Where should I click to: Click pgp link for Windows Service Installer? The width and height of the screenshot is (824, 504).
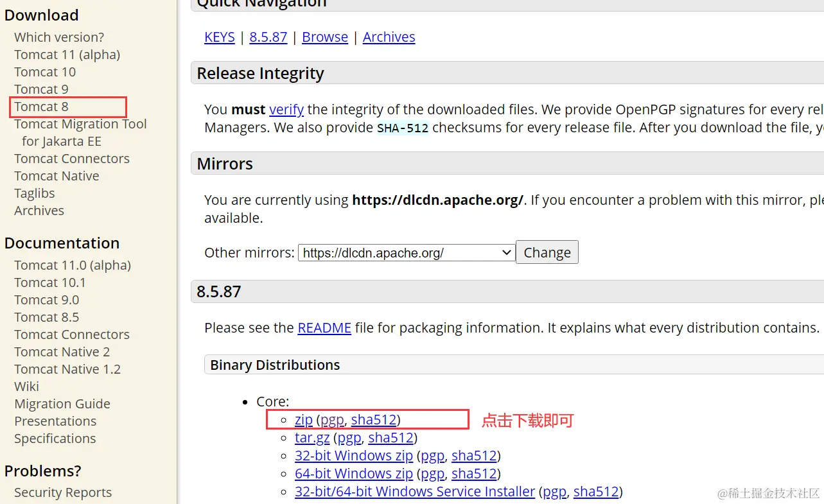[555, 492]
